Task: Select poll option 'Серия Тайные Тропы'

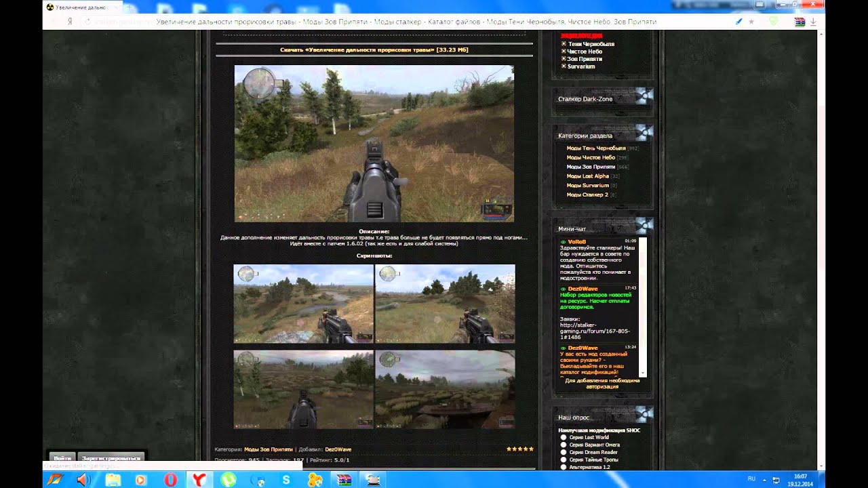Action: point(564,460)
